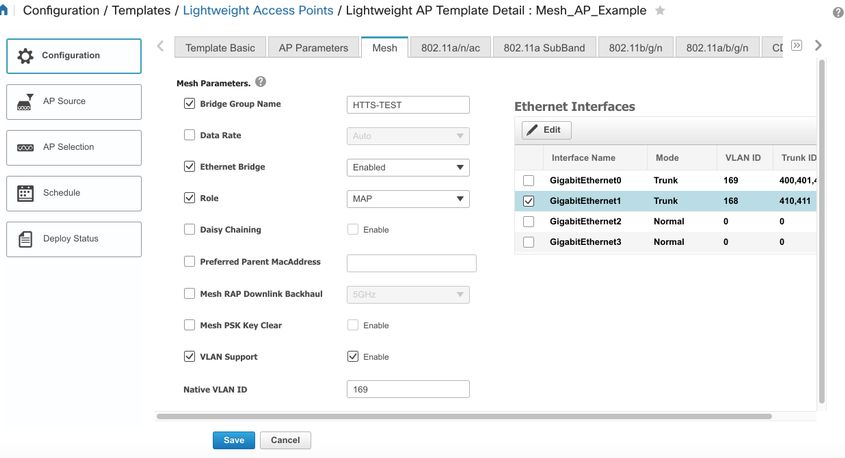This screenshot has width=845, height=458.
Task: Click the Bridge Group Name input field
Action: tap(408, 105)
